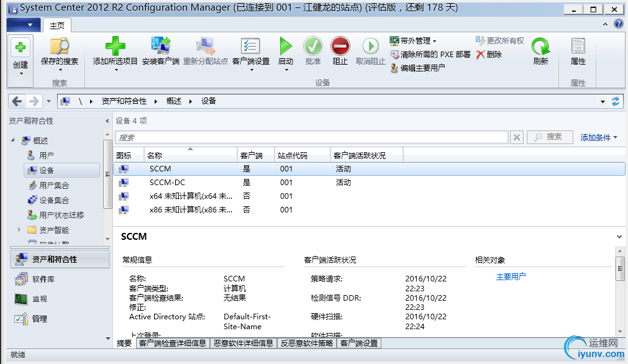Open the 主要用户 link

(x=511, y=276)
